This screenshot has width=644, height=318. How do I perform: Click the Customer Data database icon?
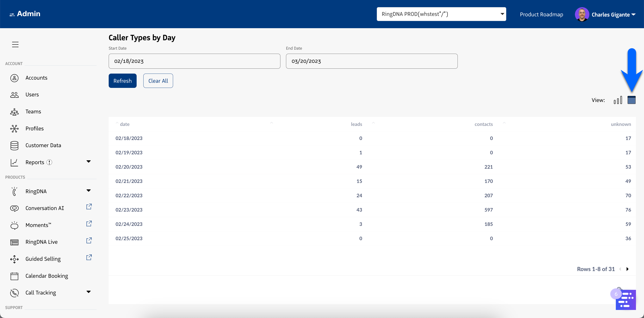point(14,146)
